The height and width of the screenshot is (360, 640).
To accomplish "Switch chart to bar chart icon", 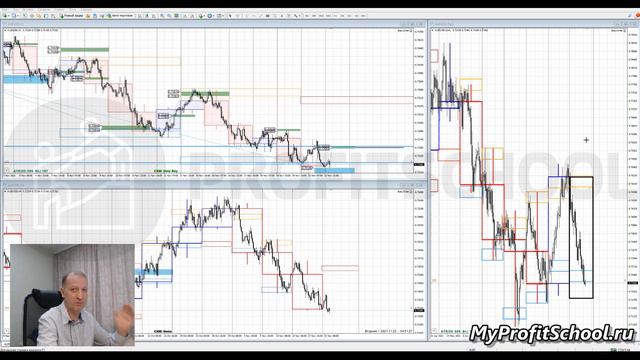I will 140,16.
